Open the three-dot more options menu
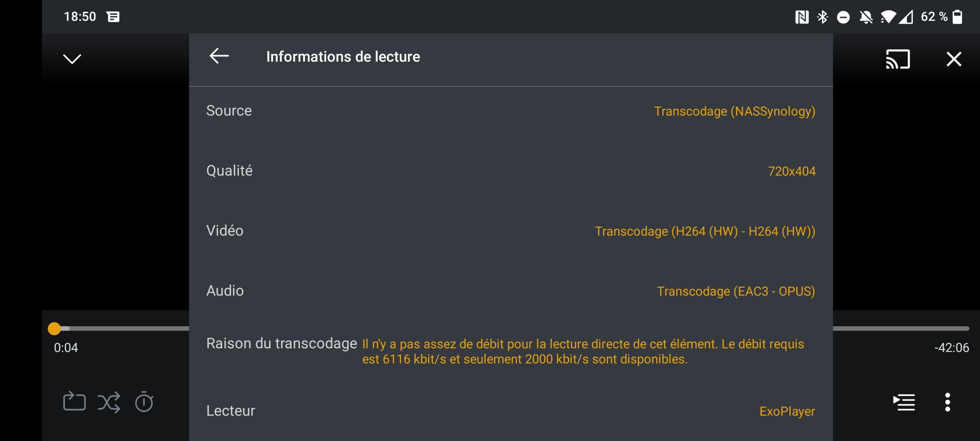This screenshot has height=441, width=980. coord(947,402)
